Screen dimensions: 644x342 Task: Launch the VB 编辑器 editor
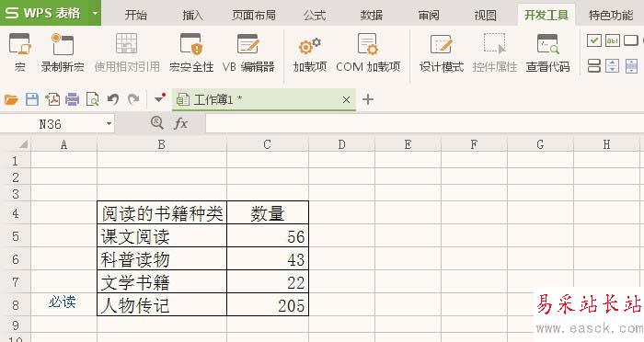click(248, 53)
